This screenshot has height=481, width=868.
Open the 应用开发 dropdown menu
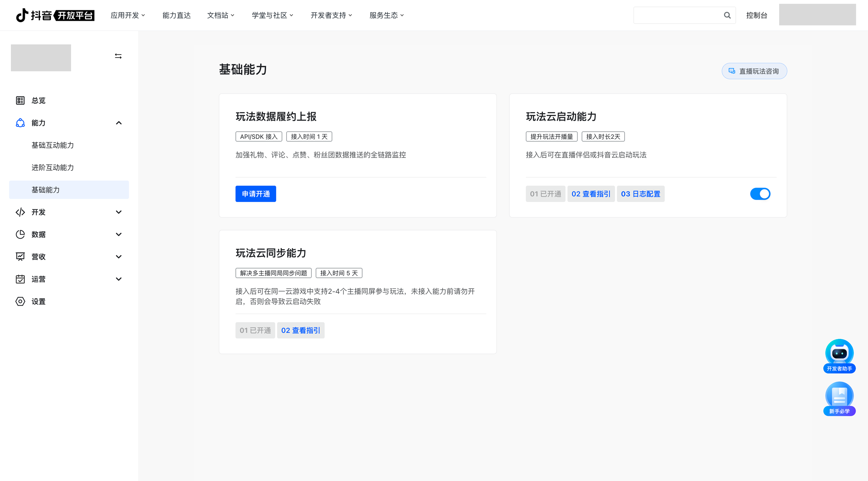pos(128,15)
